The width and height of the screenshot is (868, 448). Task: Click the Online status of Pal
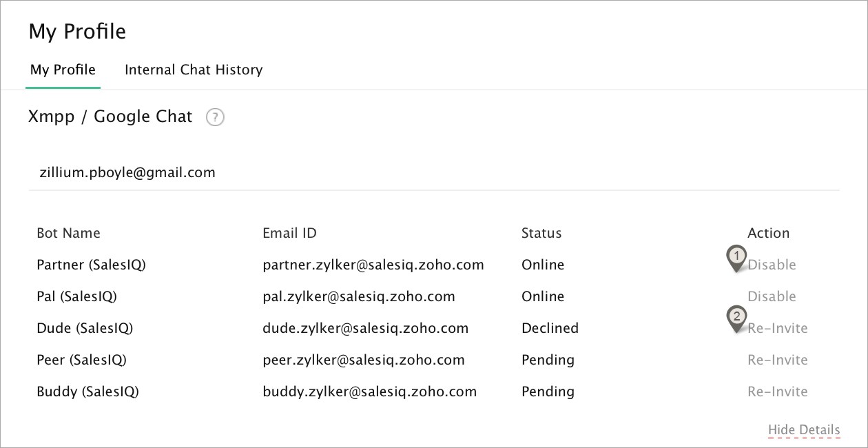(543, 296)
